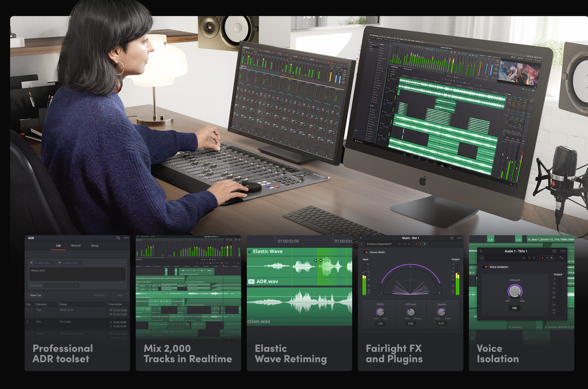Go to next preset in Audio 1 - TkFx 1
Image resolution: width=588 pixels, height=389 pixels.
(x=534, y=258)
